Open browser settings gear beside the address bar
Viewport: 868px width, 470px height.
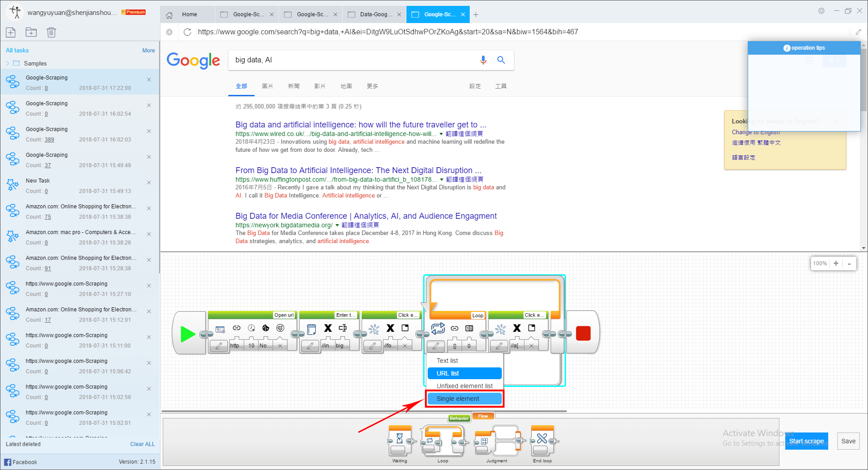[x=170, y=32]
